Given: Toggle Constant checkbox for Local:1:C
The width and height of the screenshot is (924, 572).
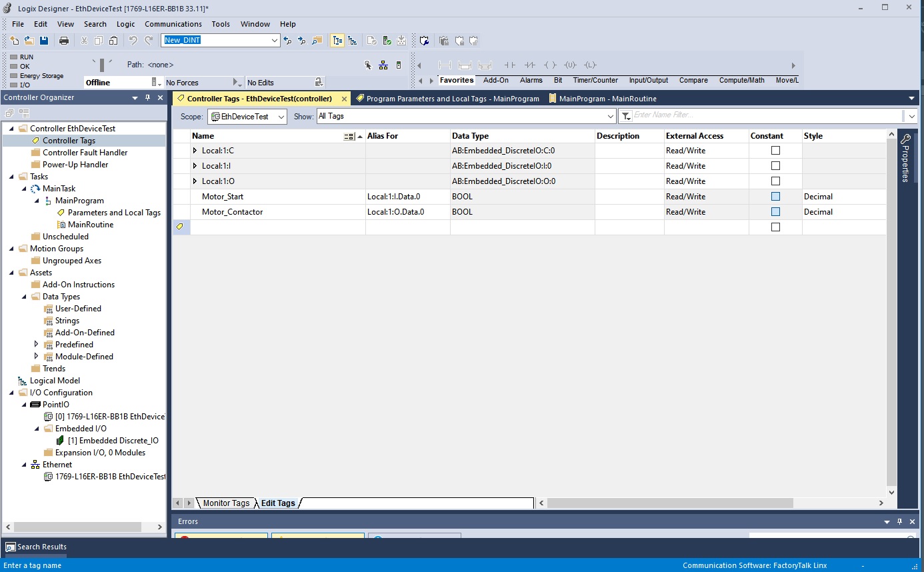Looking at the screenshot, I should coord(775,151).
